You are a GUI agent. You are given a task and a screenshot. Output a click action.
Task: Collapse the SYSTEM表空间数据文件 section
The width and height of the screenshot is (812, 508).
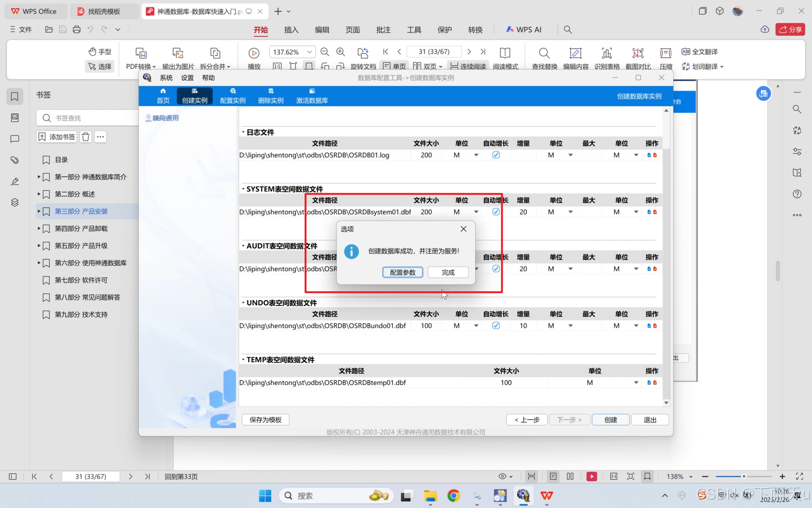243,189
